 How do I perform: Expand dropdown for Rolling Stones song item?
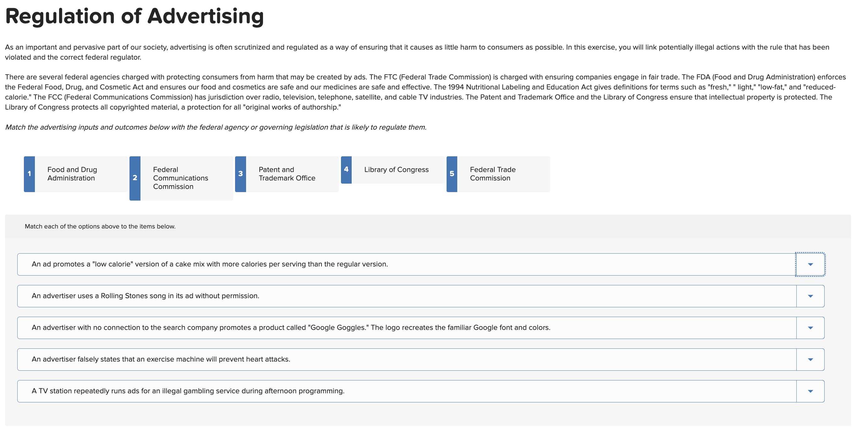tap(810, 296)
